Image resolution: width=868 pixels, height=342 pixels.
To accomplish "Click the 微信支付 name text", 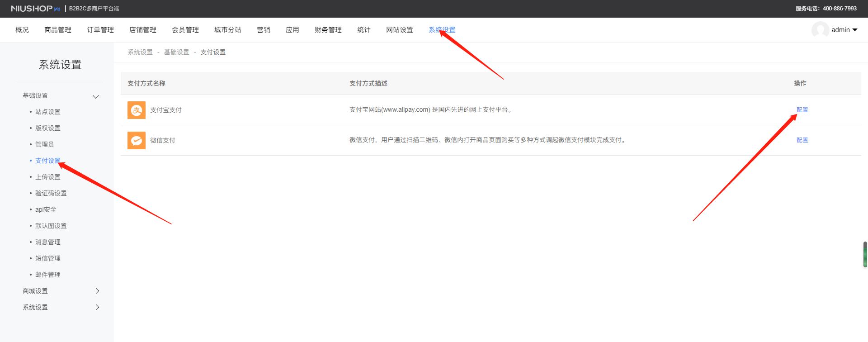I will (x=163, y=140).
